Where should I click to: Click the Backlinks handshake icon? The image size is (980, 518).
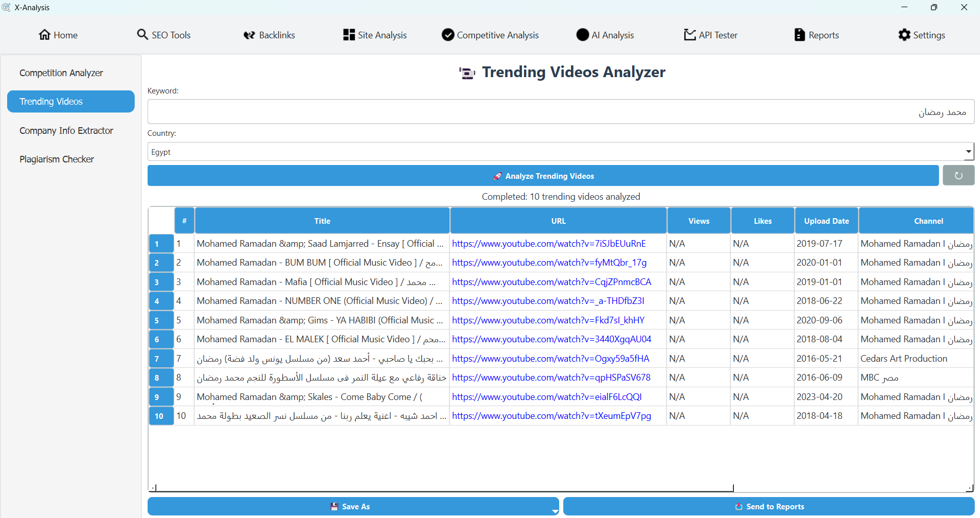coord(249,35)
